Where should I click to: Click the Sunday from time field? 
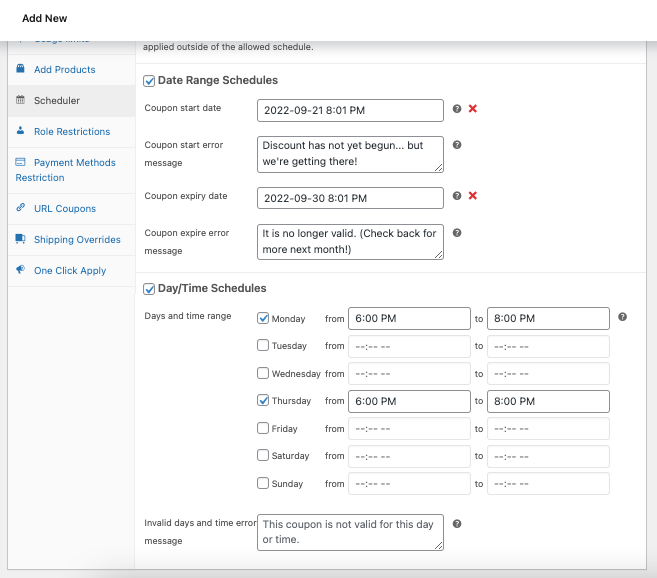(409, 484)
